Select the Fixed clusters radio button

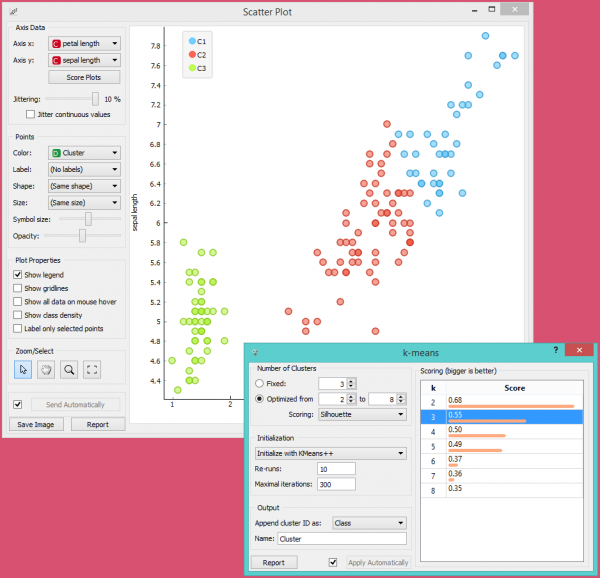click(x=261, y=383)
